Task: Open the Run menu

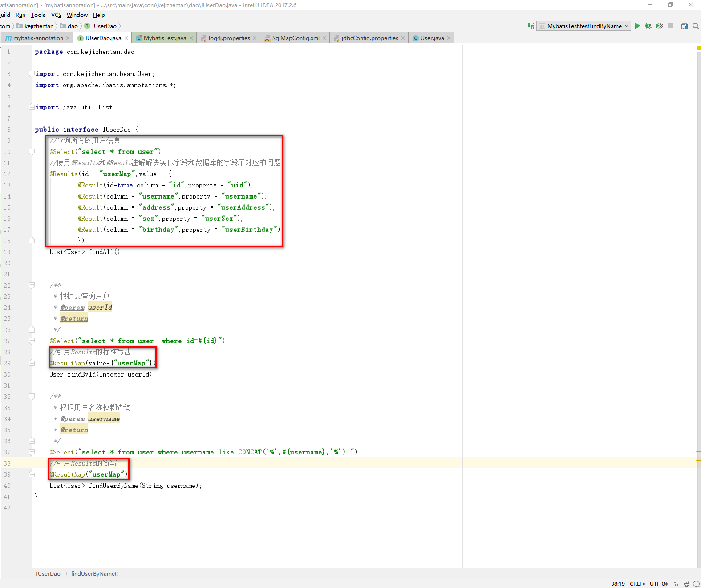Action: [x=20, y=15]
